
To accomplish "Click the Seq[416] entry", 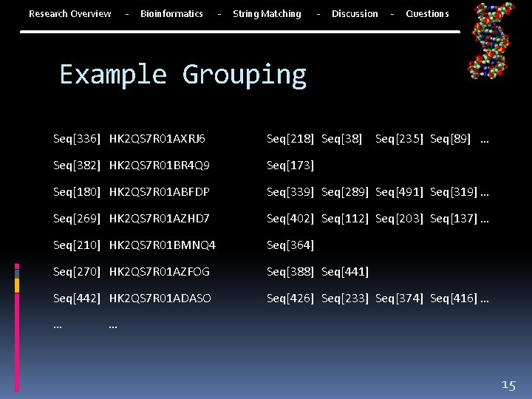I will coord(454,299).
